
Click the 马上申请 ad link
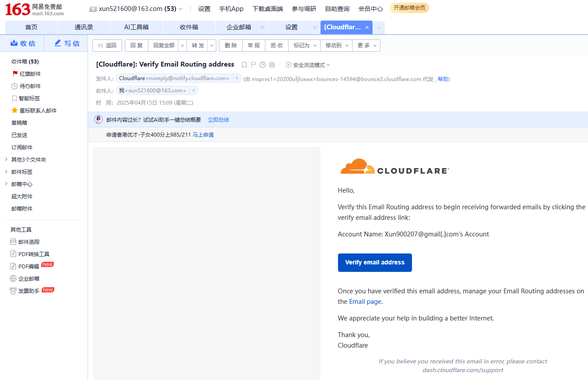point(203,135)
